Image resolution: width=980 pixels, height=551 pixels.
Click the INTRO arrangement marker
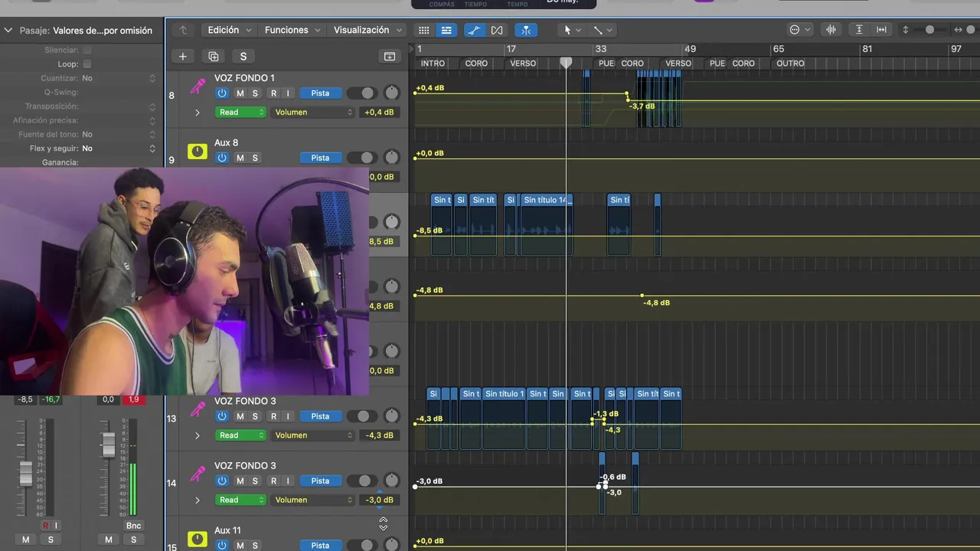433,64
